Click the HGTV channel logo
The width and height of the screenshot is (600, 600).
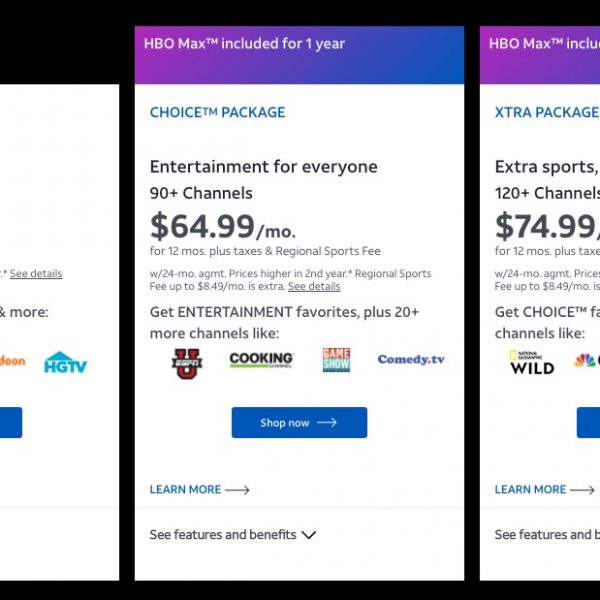tap(65, 363)
